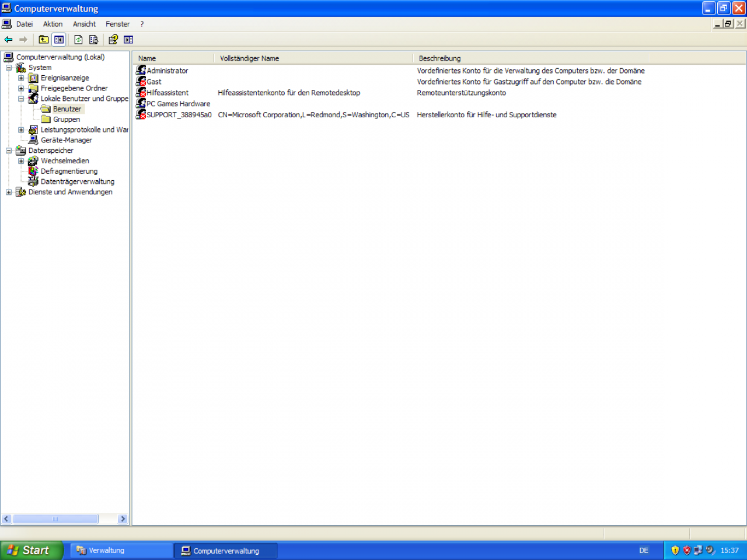Click the Up one level folder icon
The image size is (747, 560).
coord(44,40)
